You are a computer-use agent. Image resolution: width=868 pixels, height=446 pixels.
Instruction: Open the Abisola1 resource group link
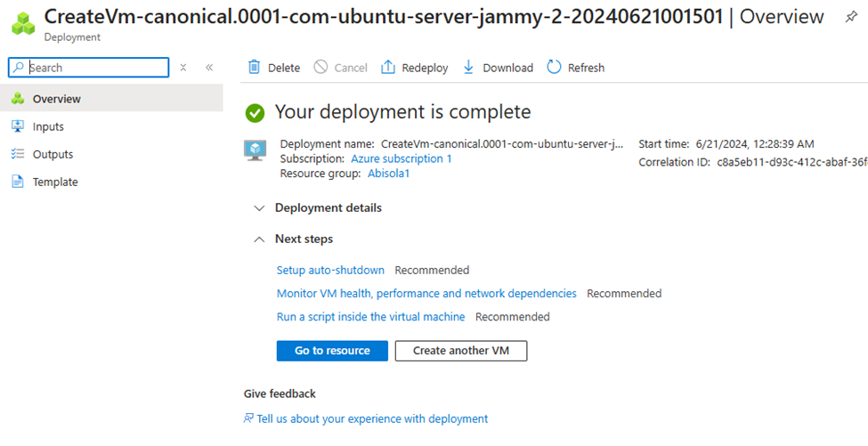pos(388,174)
